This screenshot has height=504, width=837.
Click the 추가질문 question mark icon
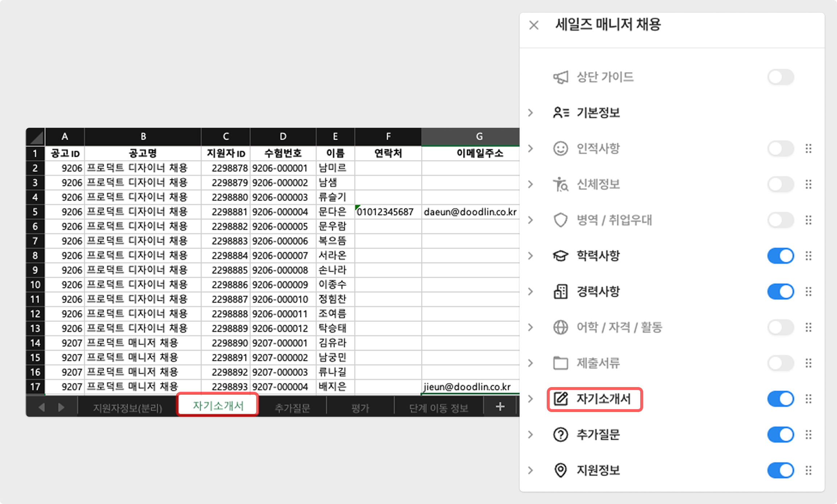click(x=561, y=434)
